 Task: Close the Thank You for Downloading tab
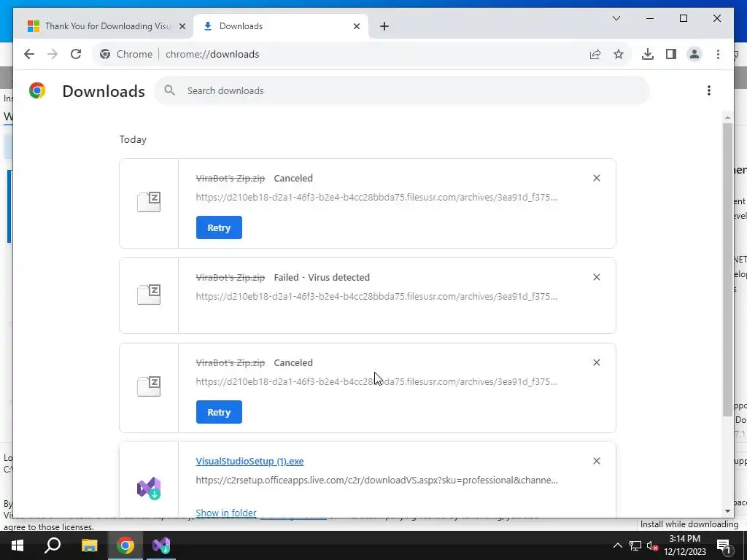click(182, 26)
